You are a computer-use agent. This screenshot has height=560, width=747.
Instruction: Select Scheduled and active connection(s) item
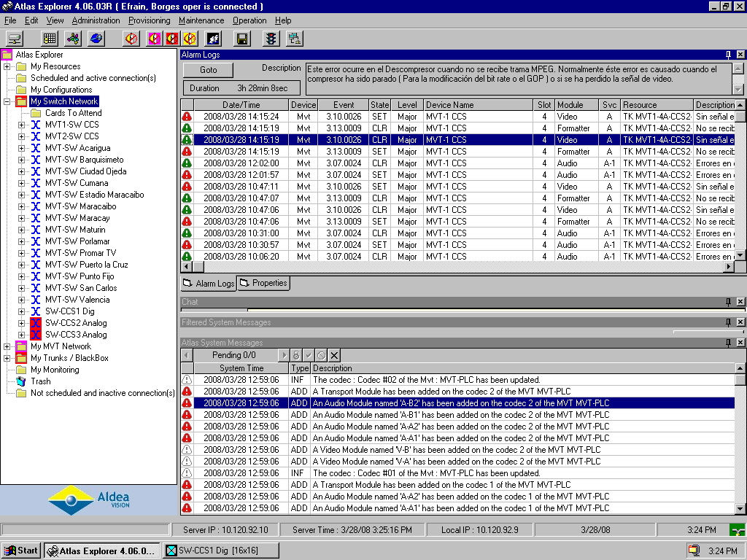[x=93, y=78]
